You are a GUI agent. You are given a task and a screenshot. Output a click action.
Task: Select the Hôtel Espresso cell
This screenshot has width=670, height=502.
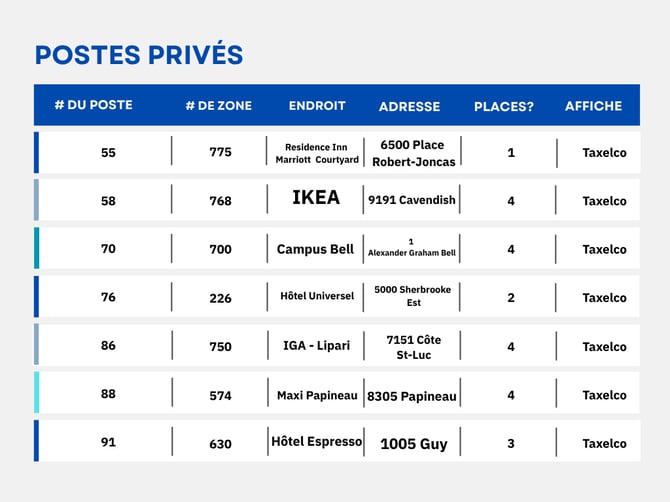coord(317,441)
